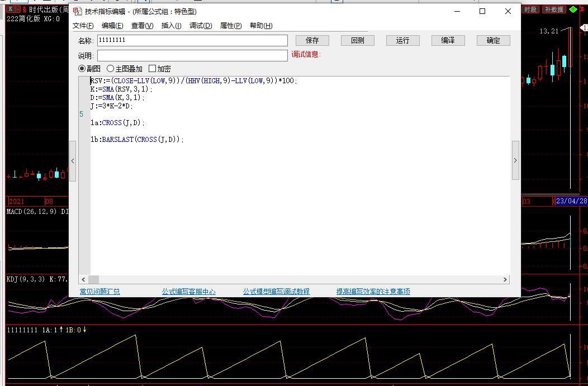Image resolution: width=588 pixels, height=386 pixels.
Task: Click the 时段 button in the chart window
Action: tap(530, 9)
